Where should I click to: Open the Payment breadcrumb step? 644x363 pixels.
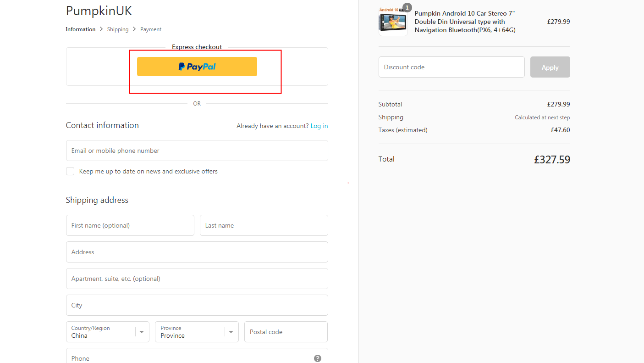[151, 29]
